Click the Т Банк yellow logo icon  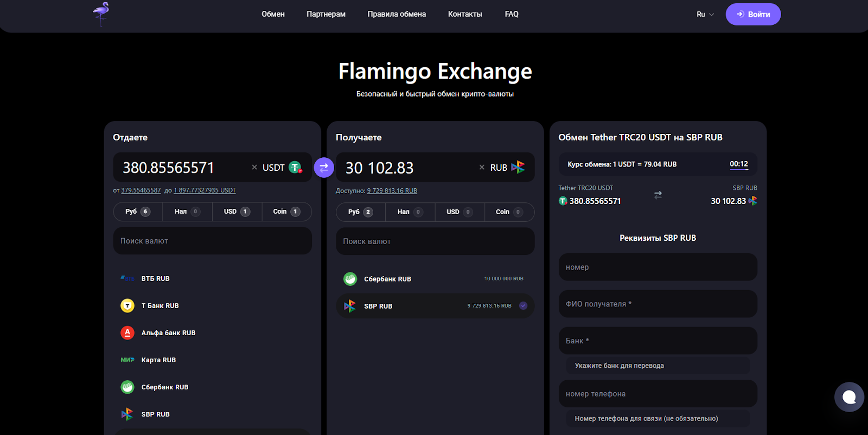pos(127,306)
